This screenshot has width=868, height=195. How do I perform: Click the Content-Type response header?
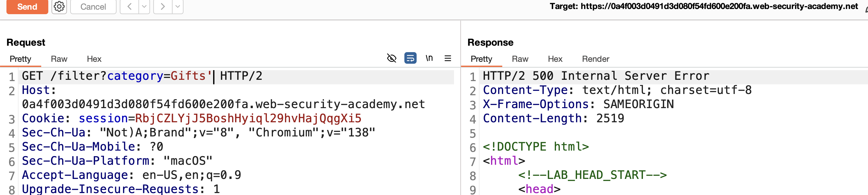point(617,90)
